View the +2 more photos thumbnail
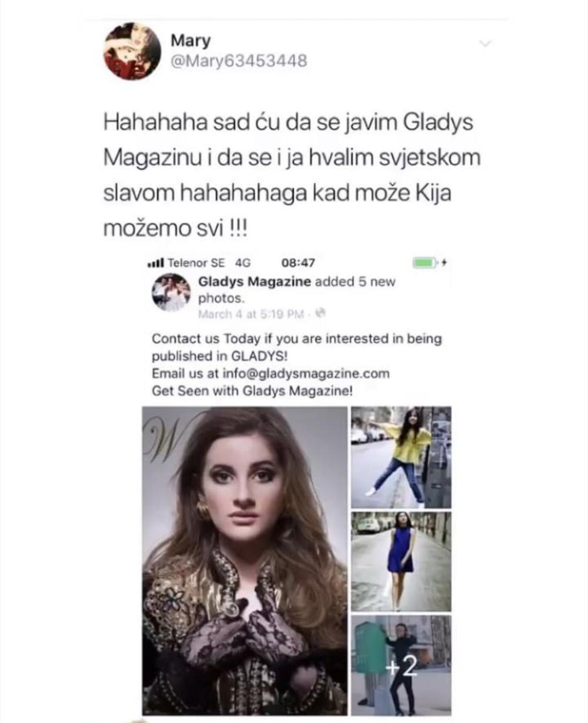This screenshot has width=588, height=723. click(401, 665)
